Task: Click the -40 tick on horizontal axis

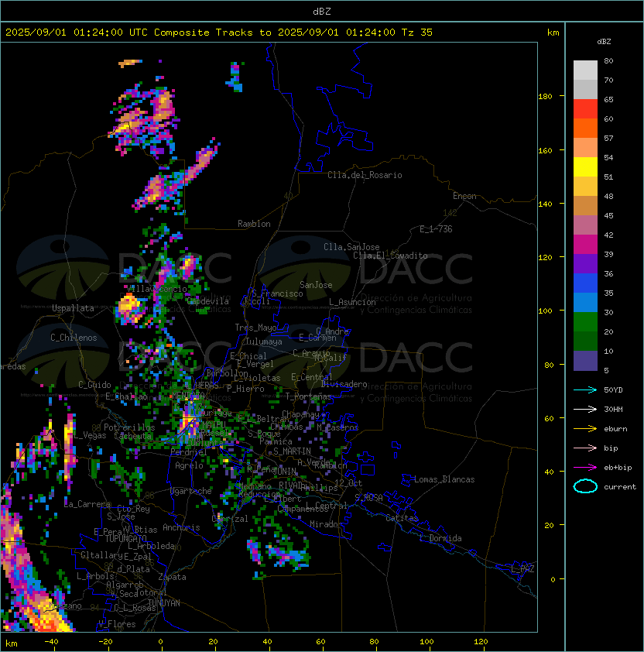Action: (x=51, y=642)
